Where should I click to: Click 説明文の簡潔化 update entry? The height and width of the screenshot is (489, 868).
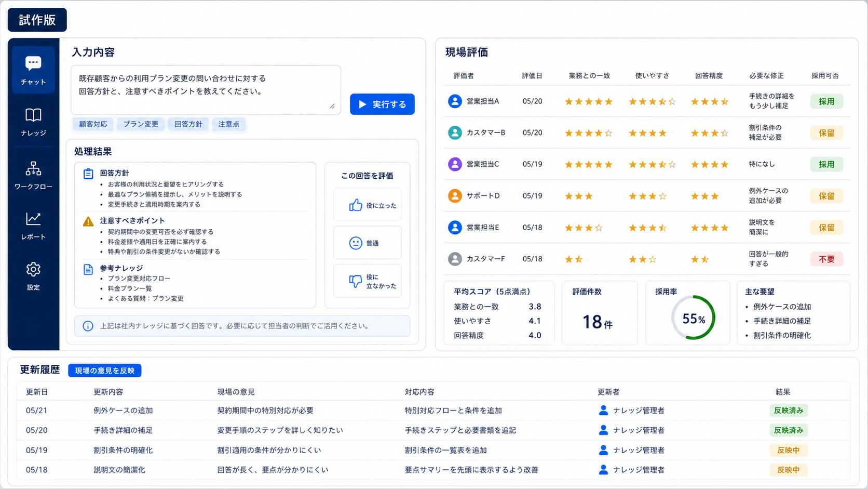119,470
